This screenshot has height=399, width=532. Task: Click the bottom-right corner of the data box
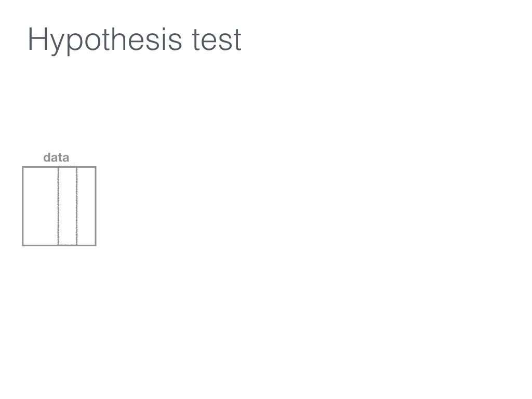click(x=96, y=245)
